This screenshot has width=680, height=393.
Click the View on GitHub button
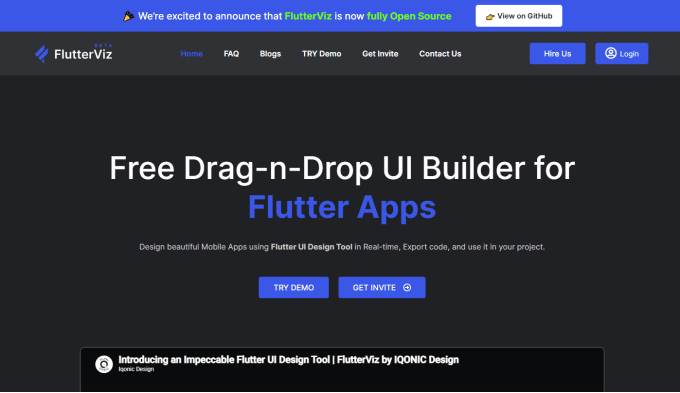coord(519,16)
